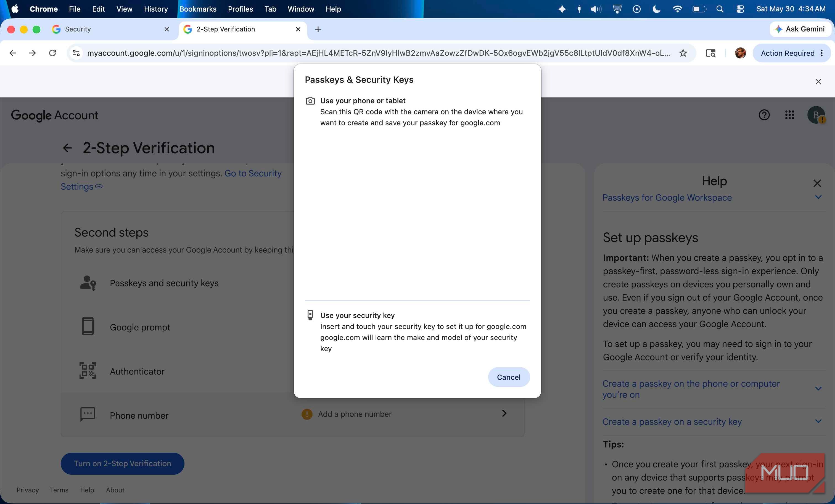Image resolution: width=835 pixels, height=504 pixels.
Task: Click Add a phone number warning text
Action: click(x=355, y=414)
